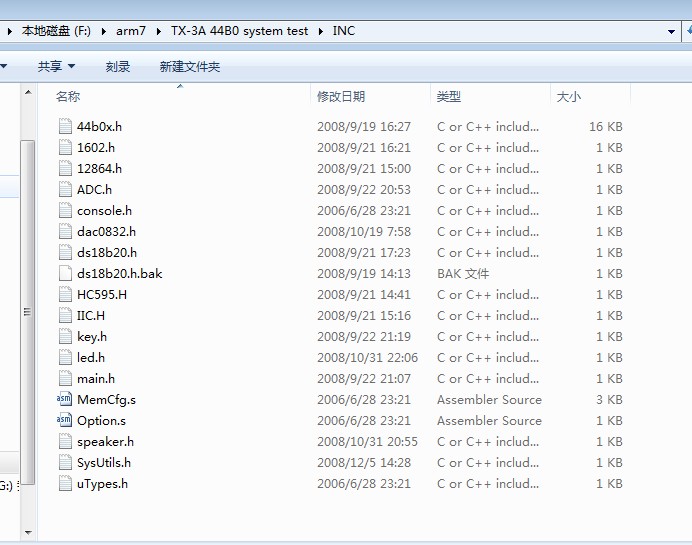Viewport: 692px width, 545px height.
Task: Click the INC breadcrumb segment
Action: click(344, 31)
